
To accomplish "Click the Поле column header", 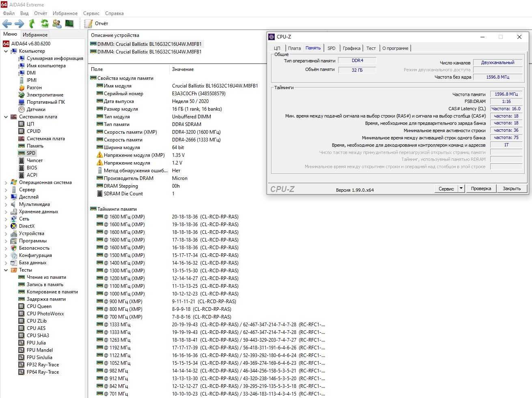I will (x=97, y=69).
